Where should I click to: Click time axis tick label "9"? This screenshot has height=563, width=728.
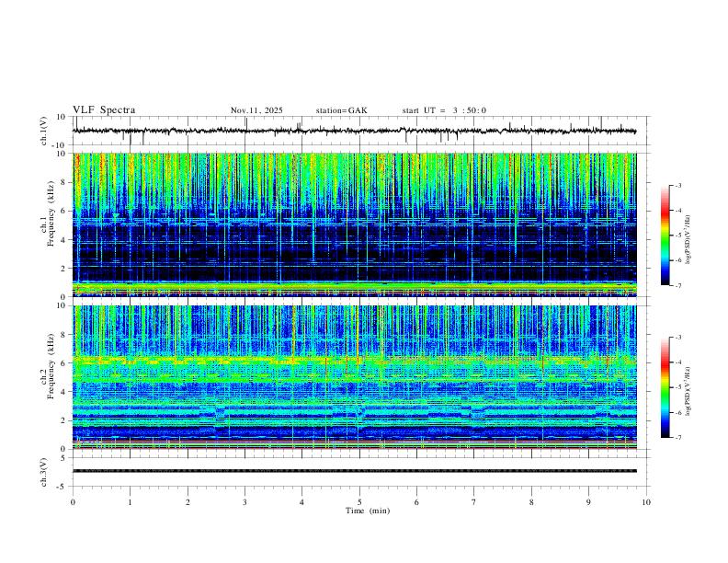pos(588,502)
